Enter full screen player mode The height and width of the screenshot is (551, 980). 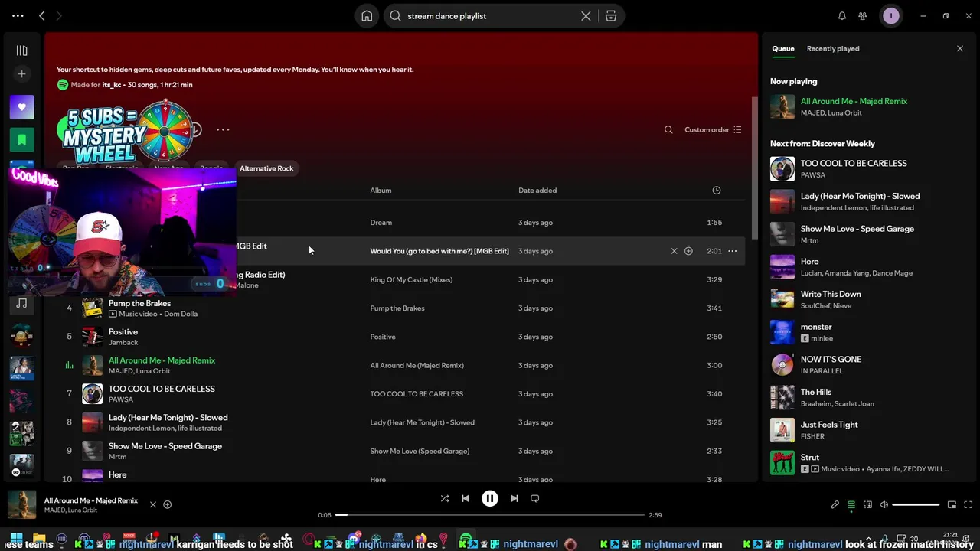tap(969, 505)
